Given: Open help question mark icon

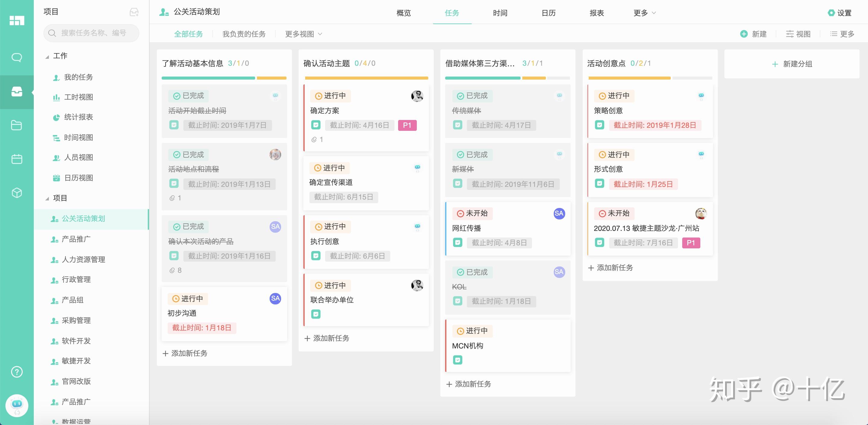Looking at the screenshot, I should (x=17, y=372).
